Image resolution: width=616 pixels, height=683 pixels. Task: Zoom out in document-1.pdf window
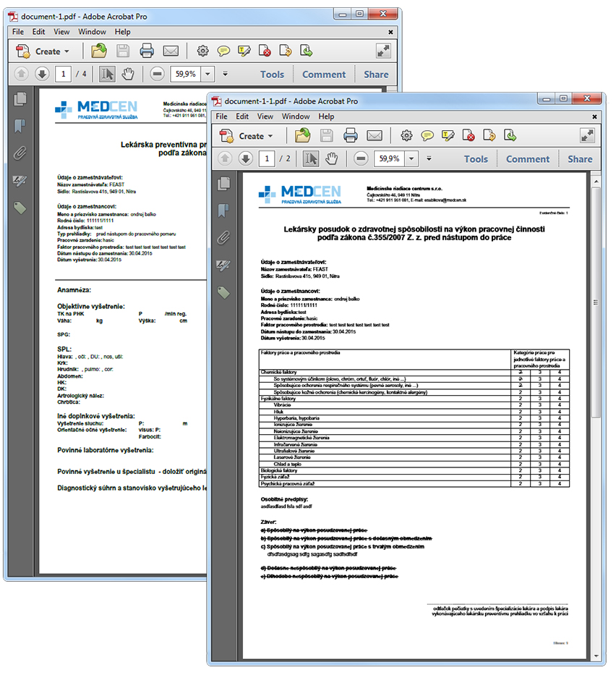tap(157, 74)
